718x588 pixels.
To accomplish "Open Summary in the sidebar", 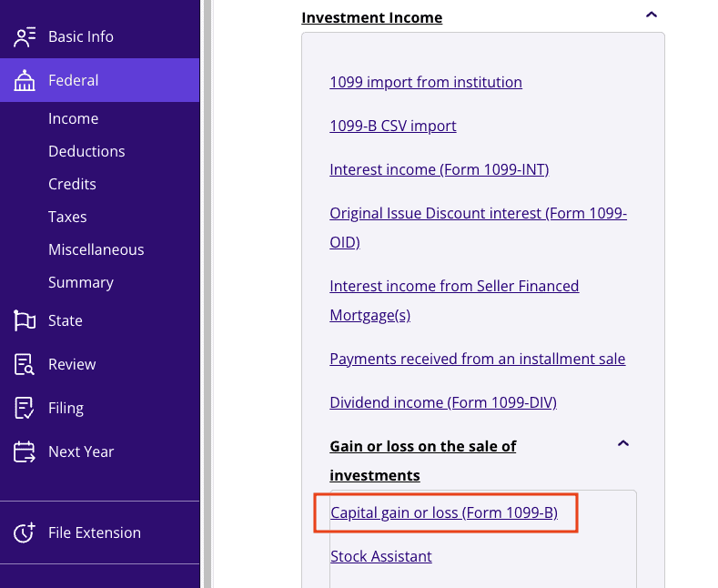I will point(81,282).
